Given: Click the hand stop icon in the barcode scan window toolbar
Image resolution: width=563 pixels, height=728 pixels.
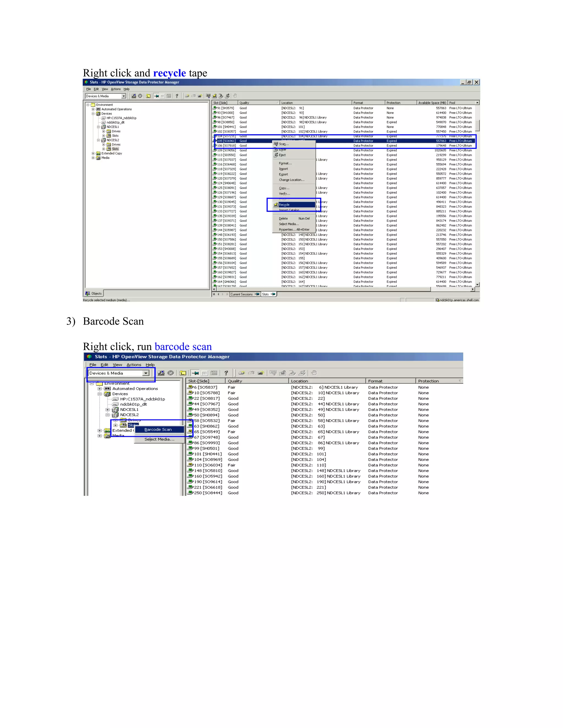Looking at the screenshot, I should (314, 373).
